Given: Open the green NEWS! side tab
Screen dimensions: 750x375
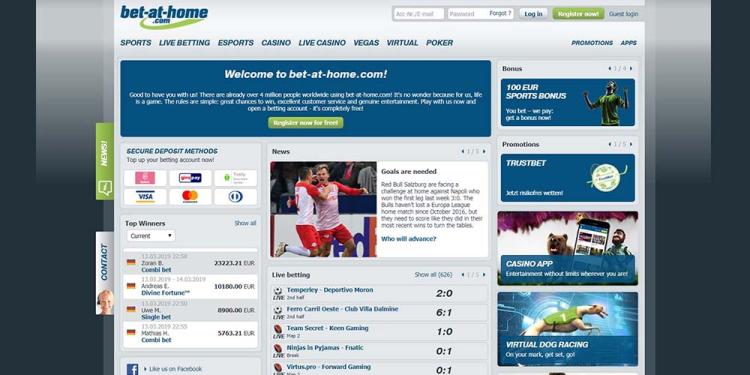Looking at the screenshot, I should click(x=105, y=161).
